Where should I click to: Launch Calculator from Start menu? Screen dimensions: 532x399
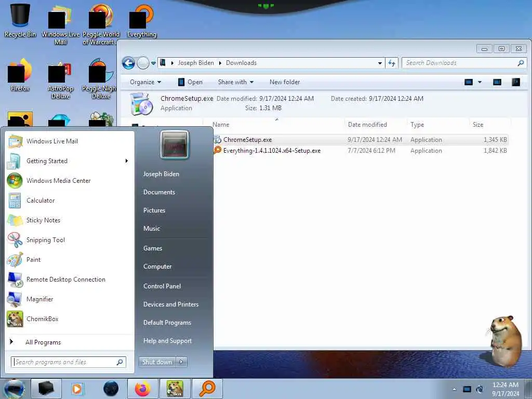pos(70,200)
